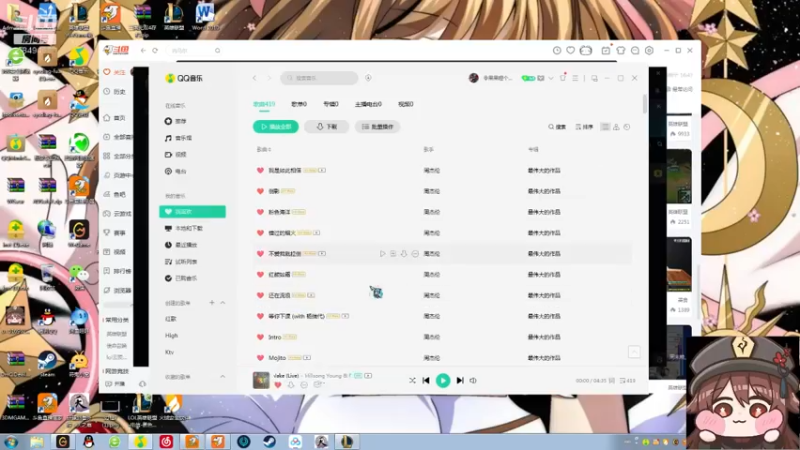Switch to the Videos 0 tab
The width and height of the screenshot is (800, 450).
pos(406,104)
